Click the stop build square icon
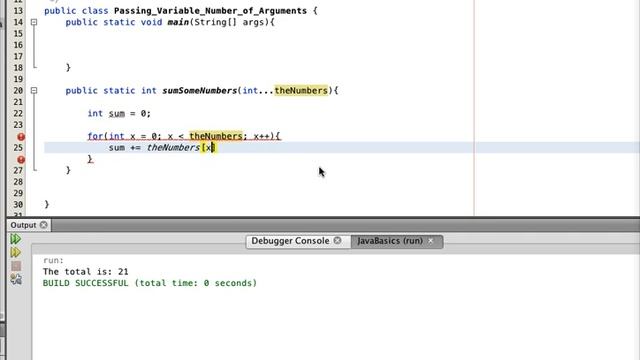Viewport: 640px width, 360px height. [x=16, y=266]
